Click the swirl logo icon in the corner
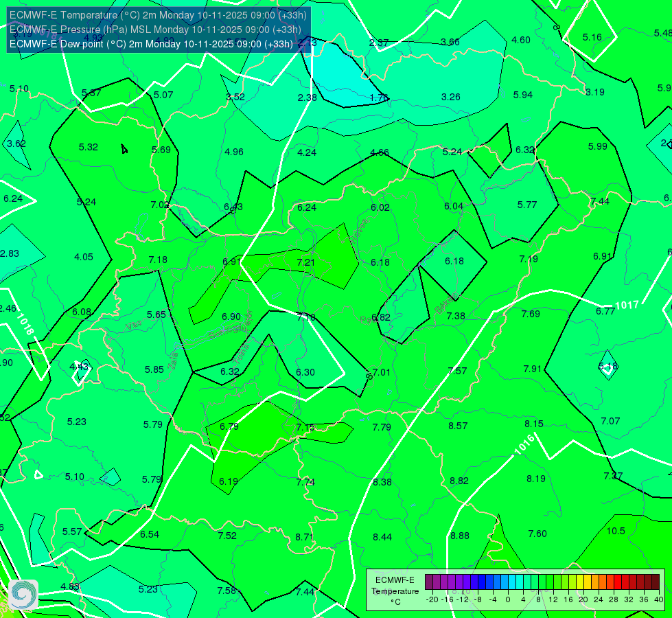 tap(23, 594)
